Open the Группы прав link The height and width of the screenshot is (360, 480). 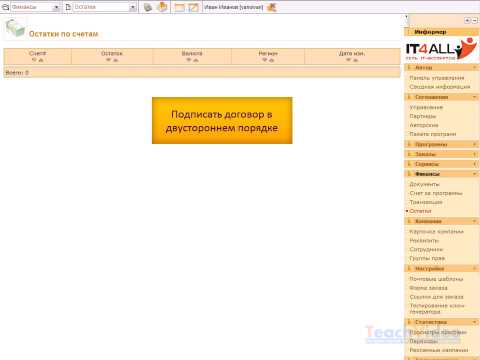coord(427,258)
